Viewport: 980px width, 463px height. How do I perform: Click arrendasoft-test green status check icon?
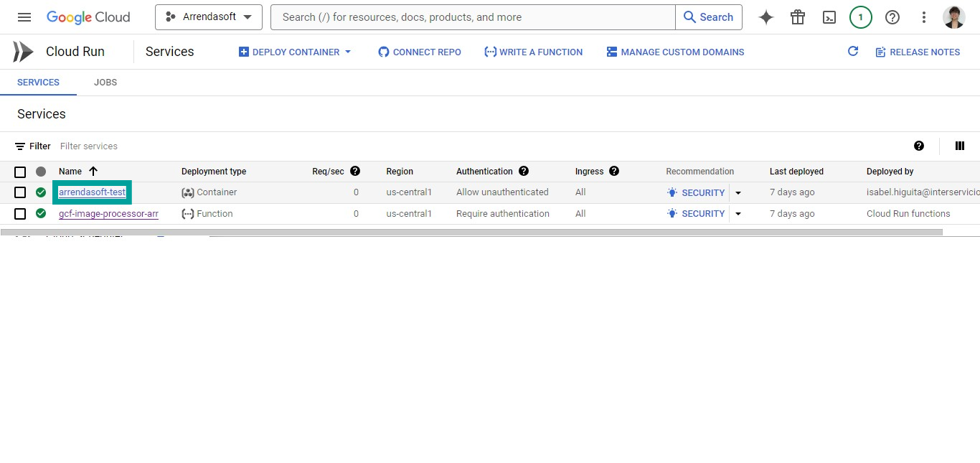(x=41, y=192)
